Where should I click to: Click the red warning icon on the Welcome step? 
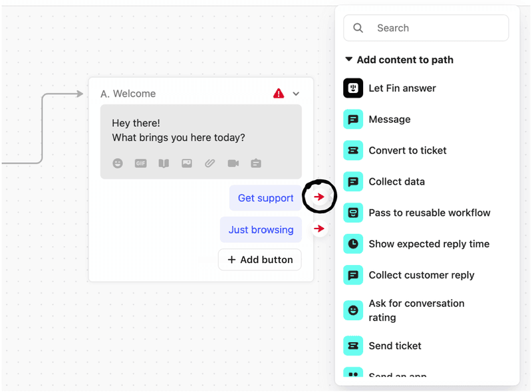pyautogui.click(x=279, y=93)
